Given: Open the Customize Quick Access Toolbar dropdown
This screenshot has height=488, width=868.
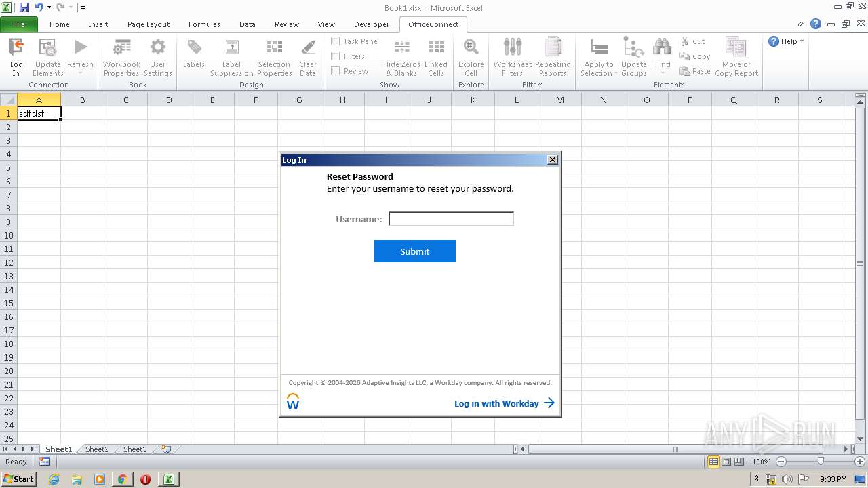Looking at the screenshot, I should (83, 8).
